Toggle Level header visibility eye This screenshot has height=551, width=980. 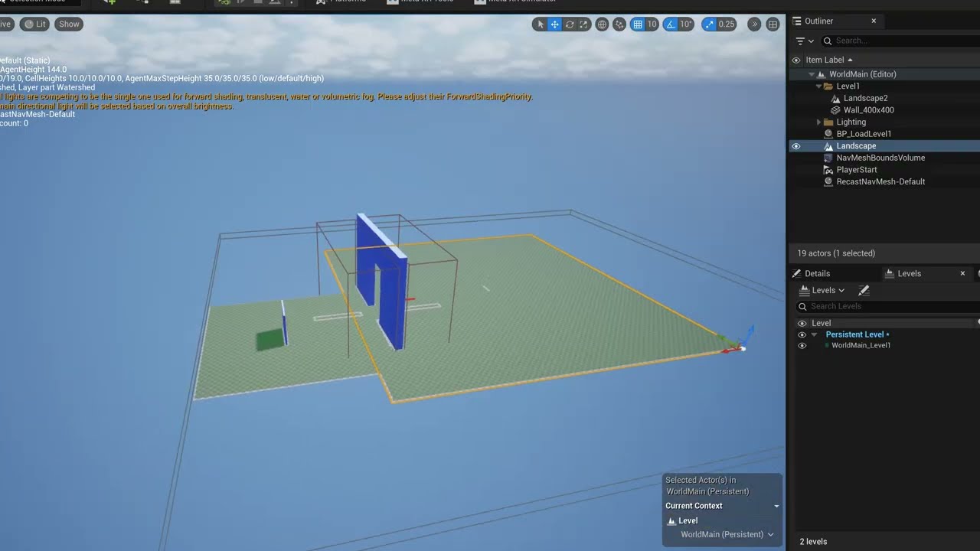(802, 323)
